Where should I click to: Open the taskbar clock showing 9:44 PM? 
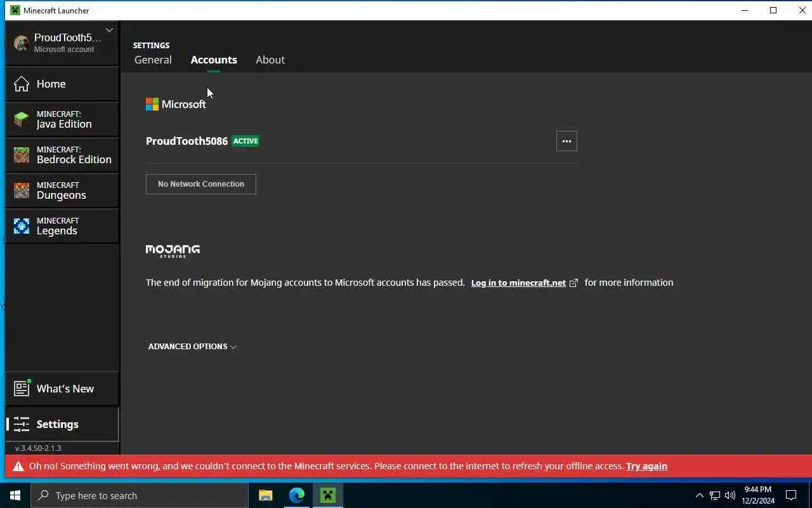[758, 495]
